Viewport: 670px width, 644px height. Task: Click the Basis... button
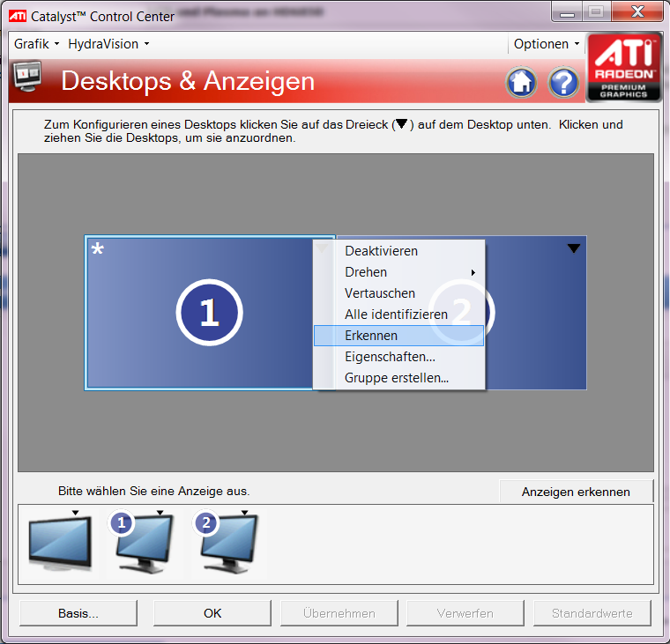pos(78,613)
